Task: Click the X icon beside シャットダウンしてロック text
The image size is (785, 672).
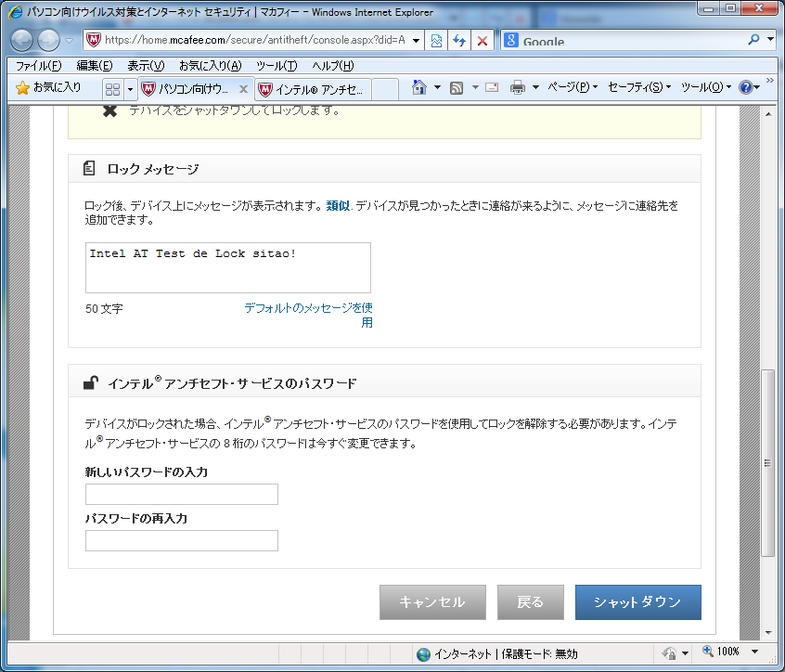Action: point(109,110)
